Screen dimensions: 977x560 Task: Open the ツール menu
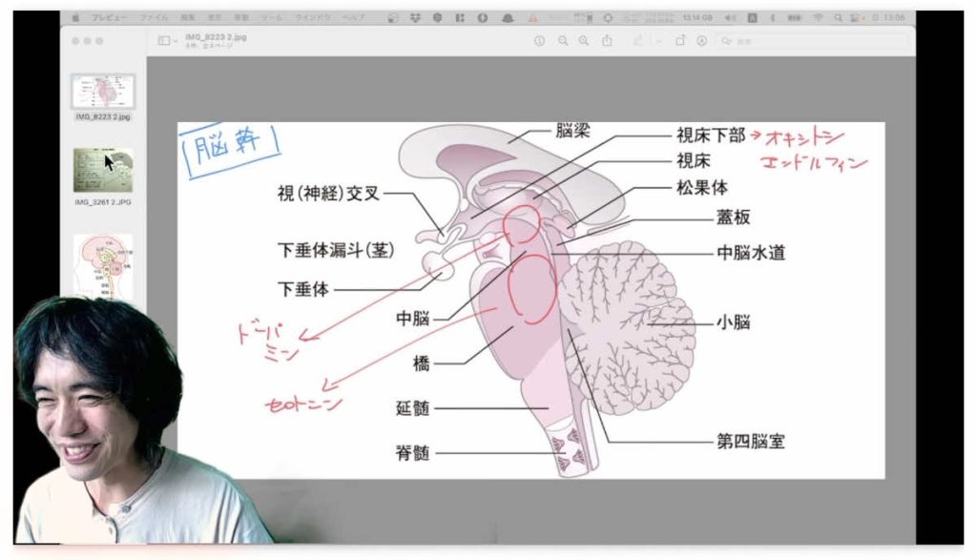(x=272, y=18)
